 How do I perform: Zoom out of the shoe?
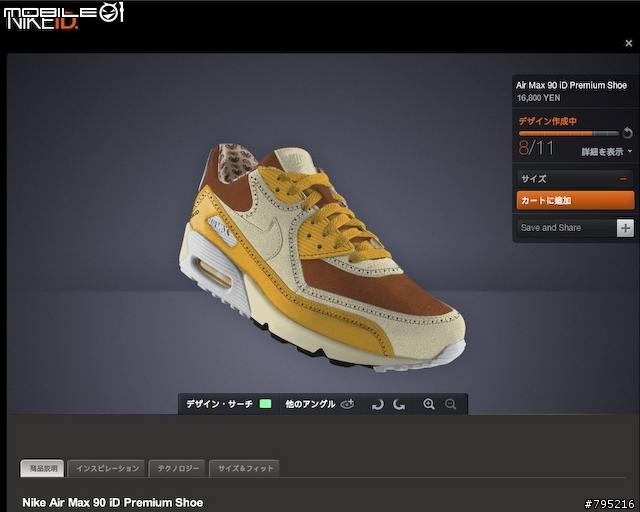(451, 404)
